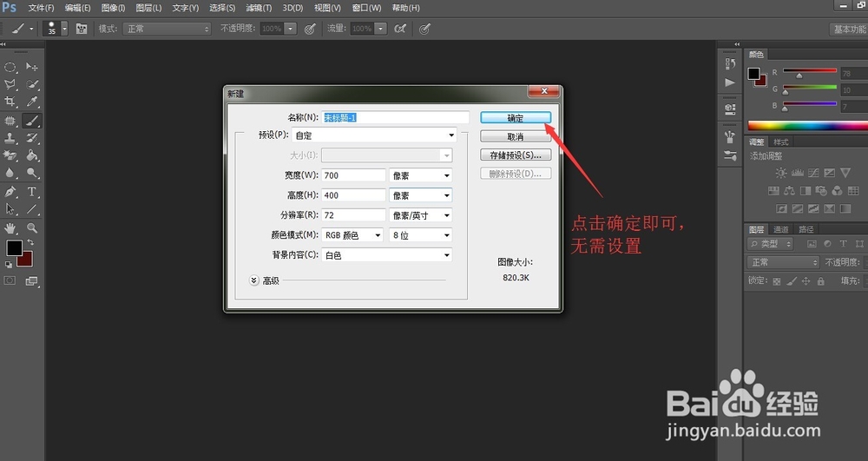Select the Blur tool
The image size is (868, 461).
click(10, 173)
